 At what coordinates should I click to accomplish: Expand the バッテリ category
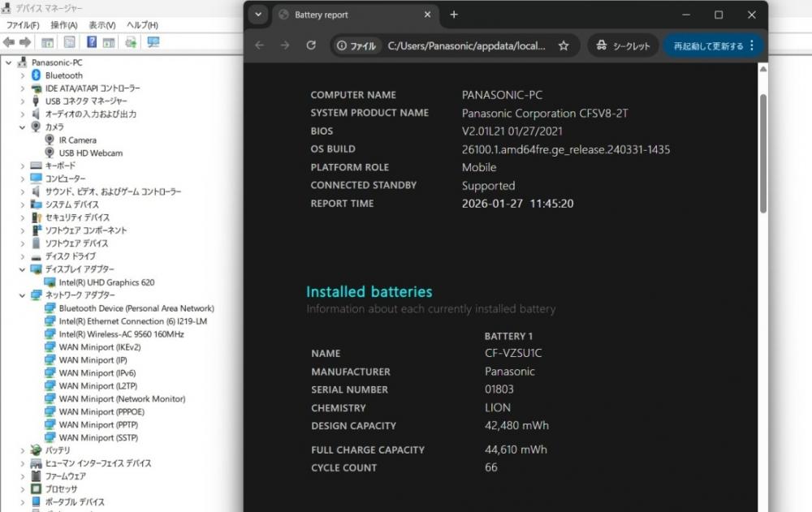pyautogui.click(x=22, y=450)
